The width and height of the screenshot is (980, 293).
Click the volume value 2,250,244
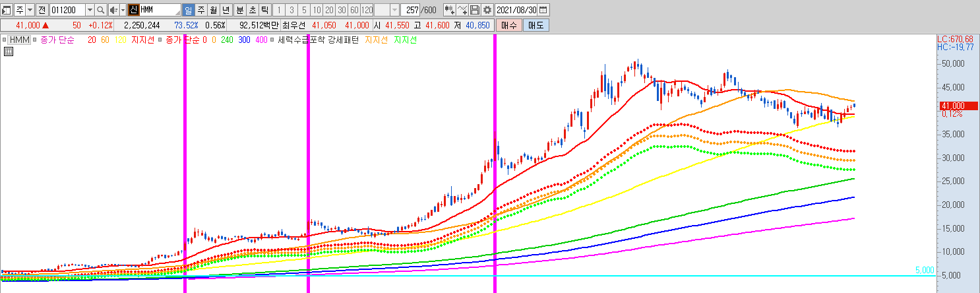coord(142,25)
